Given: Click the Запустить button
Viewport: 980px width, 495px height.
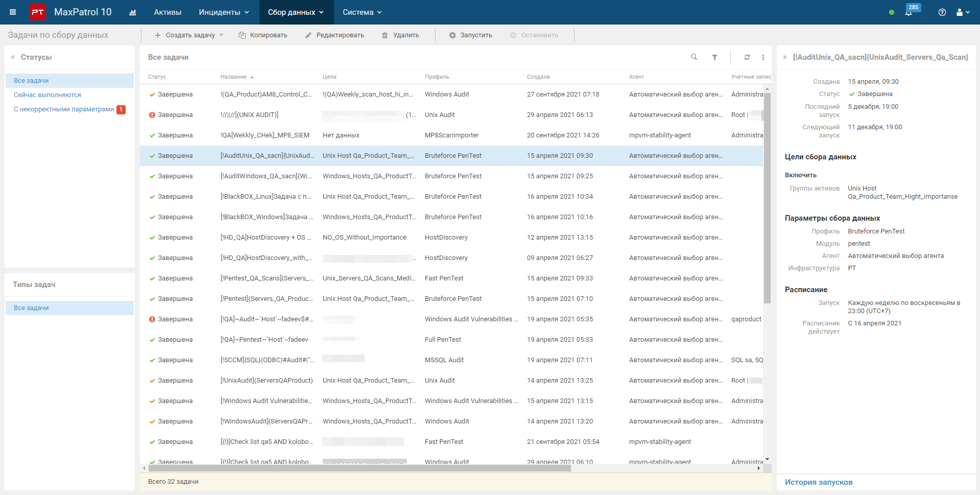Looking at the screenshot, I should pyautogui.click(x=471, y=35).
